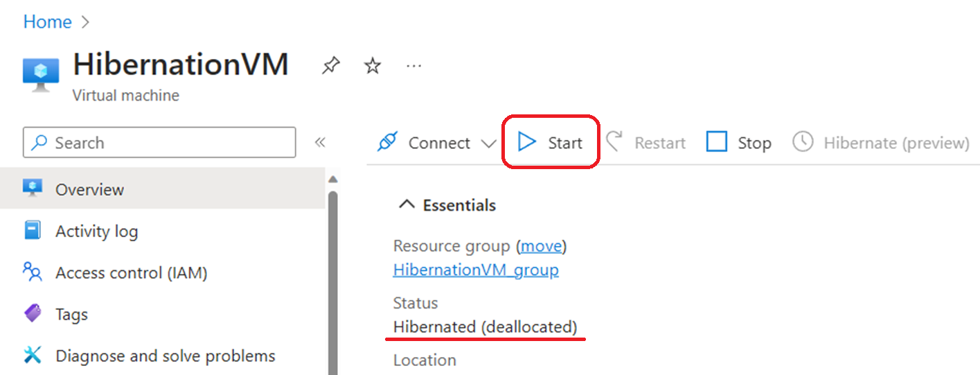Viewport: 980px width, 375px height.
Task: Go to the Home breadcrumb link
Action: (x=47, y=21)
